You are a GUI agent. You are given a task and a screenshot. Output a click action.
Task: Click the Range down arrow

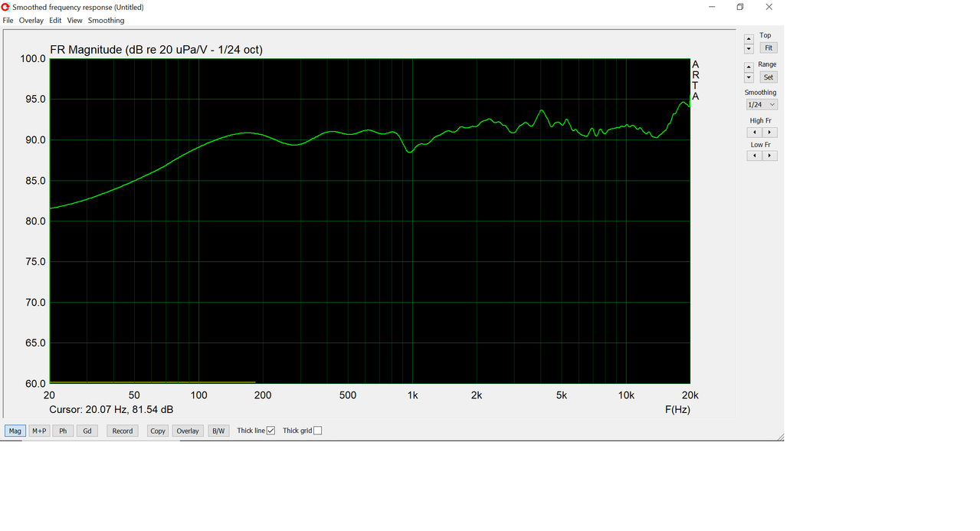pos(749,77)
